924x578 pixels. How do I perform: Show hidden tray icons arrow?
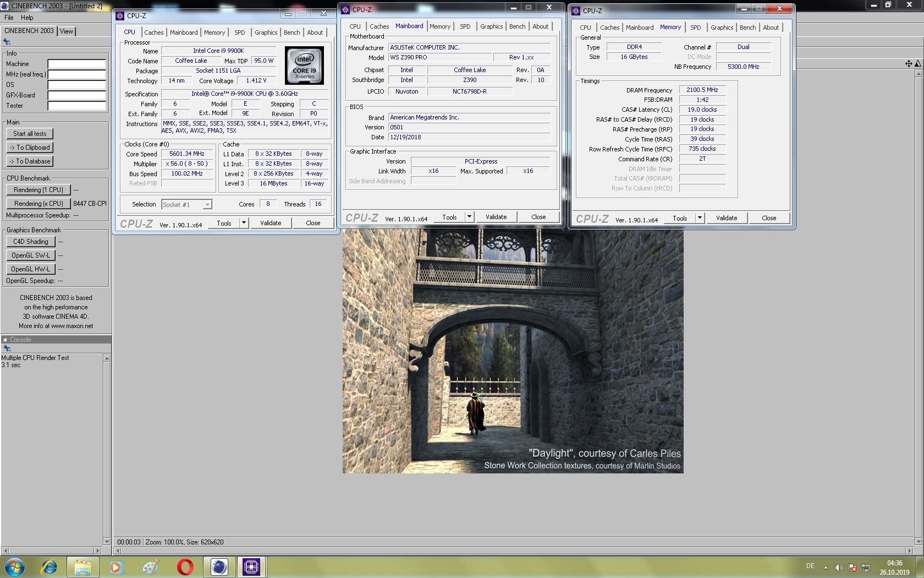(x=826, y=568)
